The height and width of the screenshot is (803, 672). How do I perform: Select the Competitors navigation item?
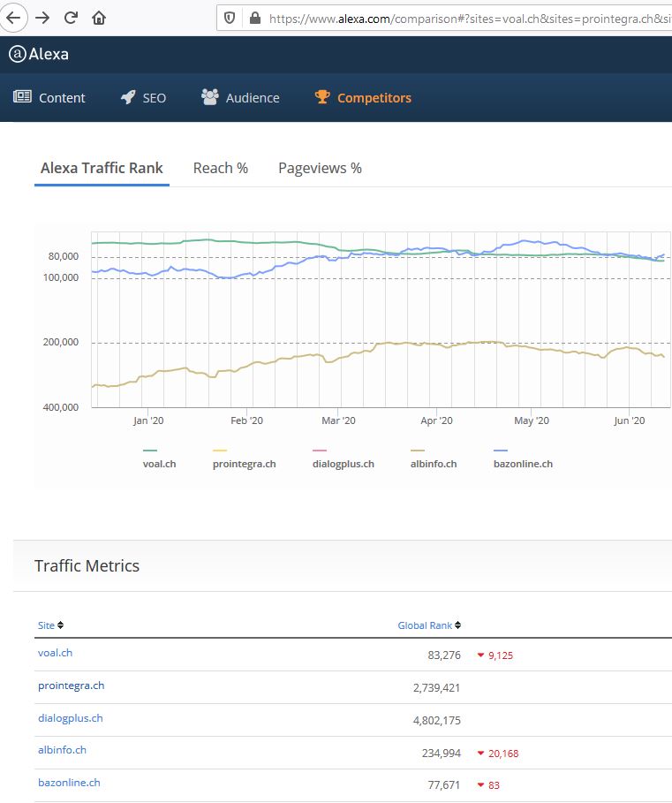tap(363, 98)
